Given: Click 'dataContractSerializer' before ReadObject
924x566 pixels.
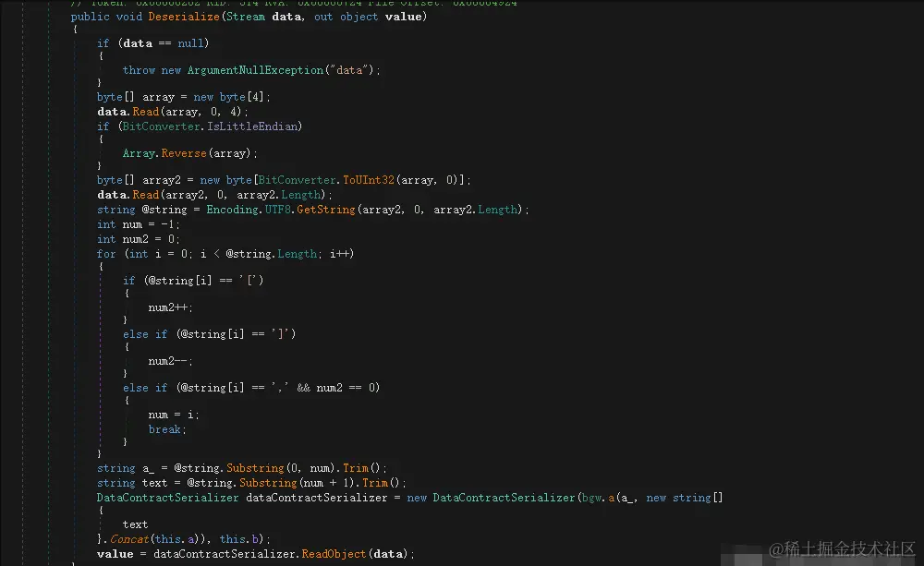Looking at the screenshot, I should tap(224, 554).
